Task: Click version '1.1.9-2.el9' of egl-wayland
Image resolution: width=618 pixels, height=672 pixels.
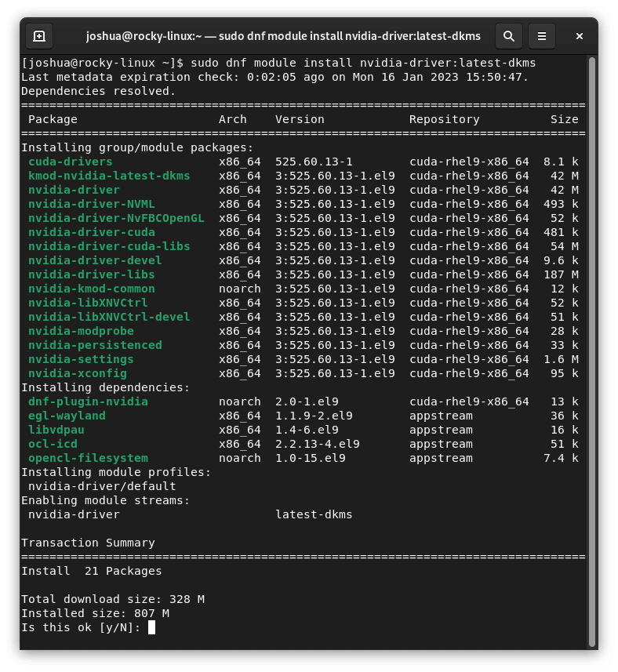Action: 314,416
